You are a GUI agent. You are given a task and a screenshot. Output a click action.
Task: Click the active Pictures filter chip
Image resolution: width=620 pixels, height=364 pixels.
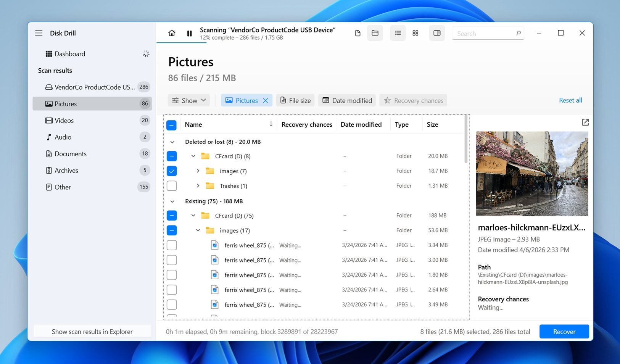pos(246,100)
